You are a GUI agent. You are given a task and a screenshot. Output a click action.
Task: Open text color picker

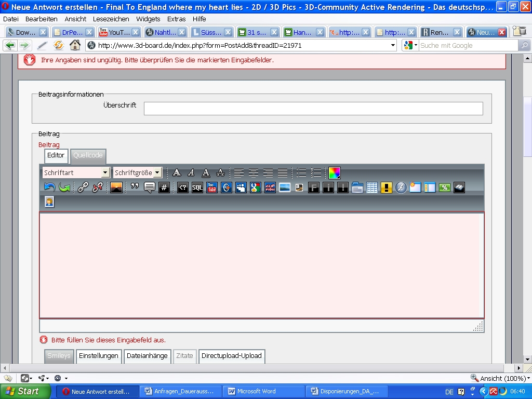(x=334, y=172)
